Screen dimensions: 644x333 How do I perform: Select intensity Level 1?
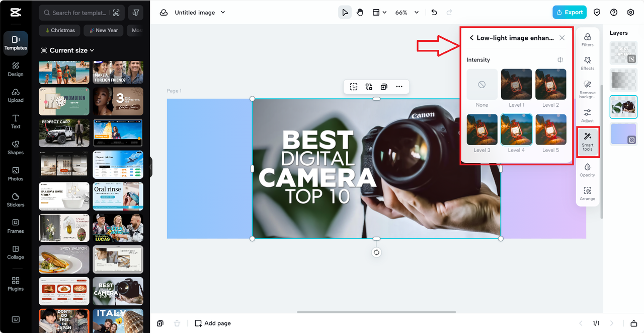click(x=516, y=85)
